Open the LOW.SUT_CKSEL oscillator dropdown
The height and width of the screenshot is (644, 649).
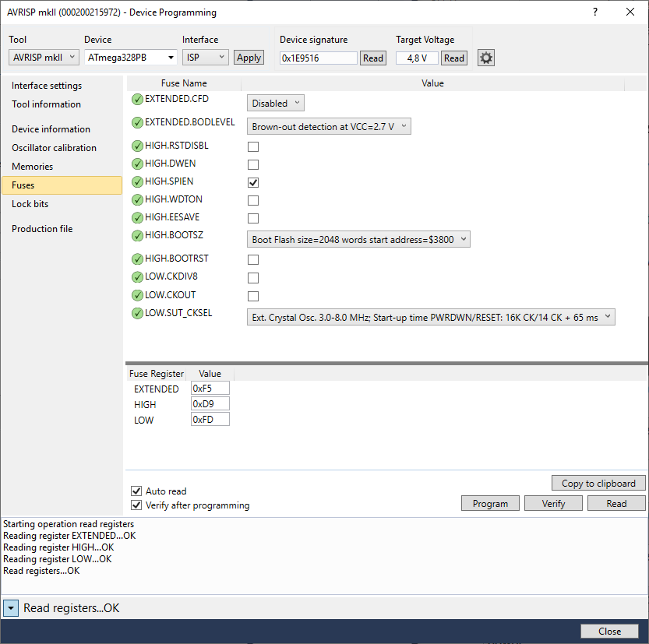tap(431, 317)
